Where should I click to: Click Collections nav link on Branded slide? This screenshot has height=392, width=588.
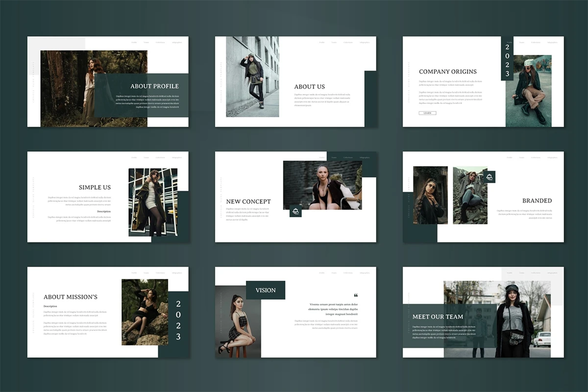(x=536, y=157)
